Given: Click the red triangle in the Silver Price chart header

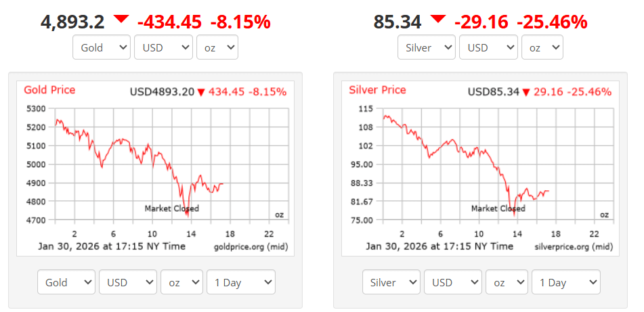Looking at the screenshot, I should (x=525, y=92).
